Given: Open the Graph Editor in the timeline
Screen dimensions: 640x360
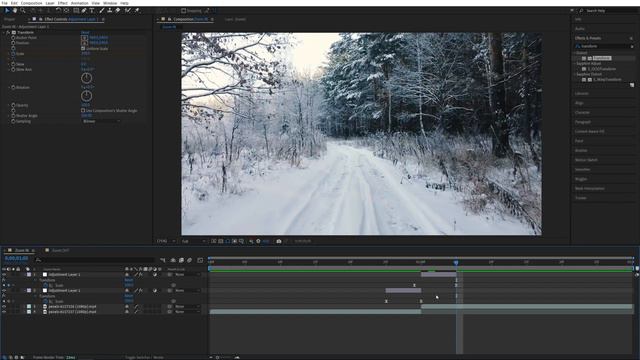Looking at the screenshot, I should pos(200,260).
